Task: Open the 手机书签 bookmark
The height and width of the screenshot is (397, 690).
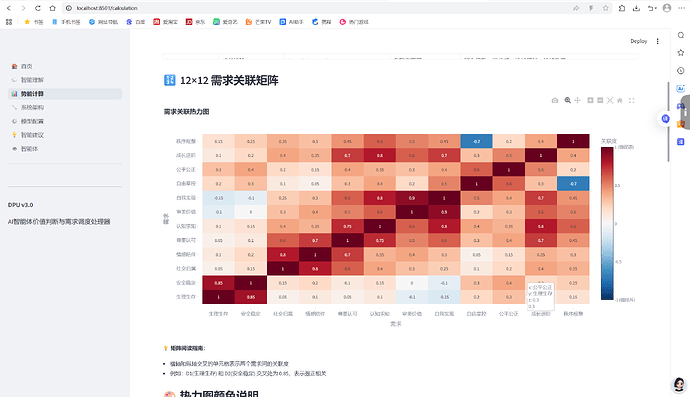Action: tap(66, 22)
